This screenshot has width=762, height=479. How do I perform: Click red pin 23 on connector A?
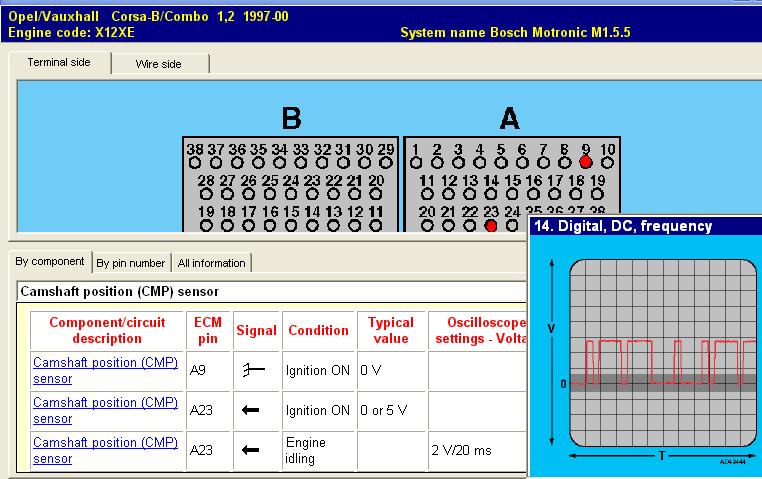click(x=491, y=225)
